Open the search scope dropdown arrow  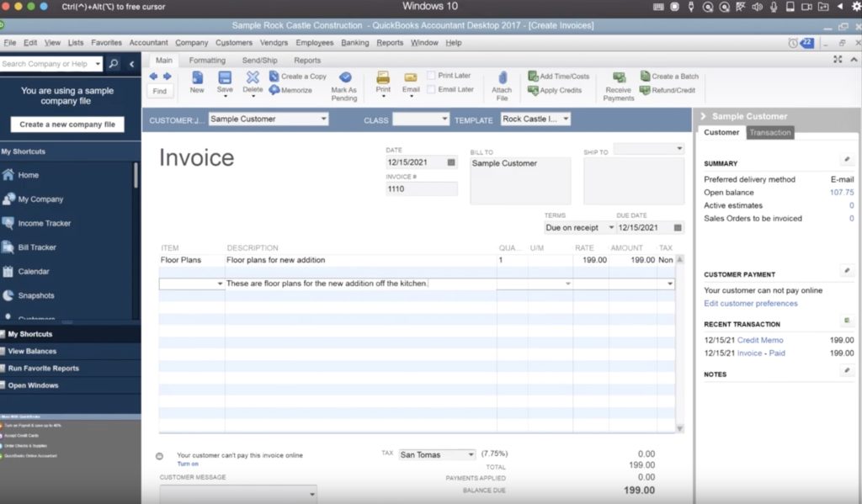[98, 64]
